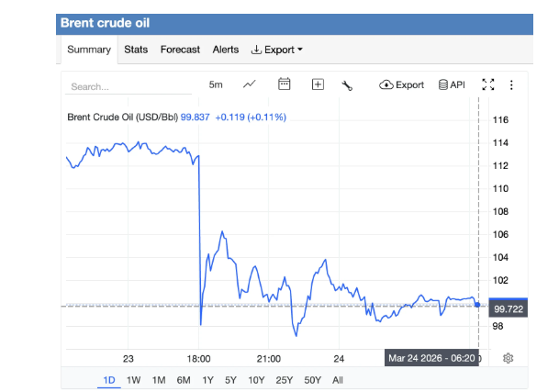Click the 99.722 price label marker
The width and height of the screenshot is (559, 392).
tap(509, 308)
